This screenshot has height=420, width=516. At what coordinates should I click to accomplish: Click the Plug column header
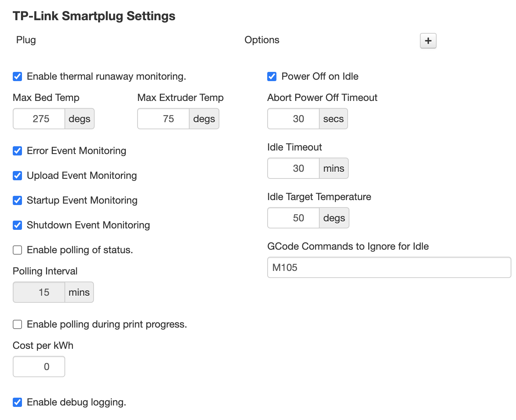(x=26, y=40)
